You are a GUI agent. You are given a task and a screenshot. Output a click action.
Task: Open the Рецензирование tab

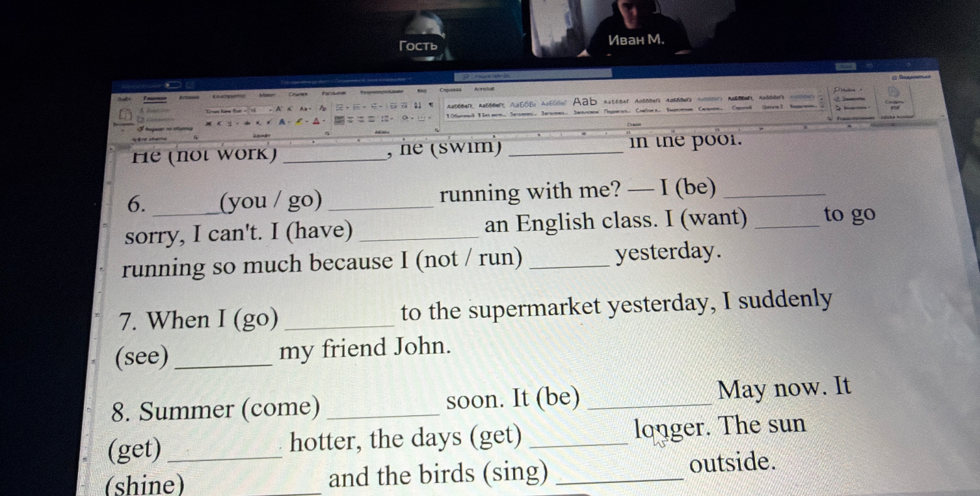tap(382, 92)
